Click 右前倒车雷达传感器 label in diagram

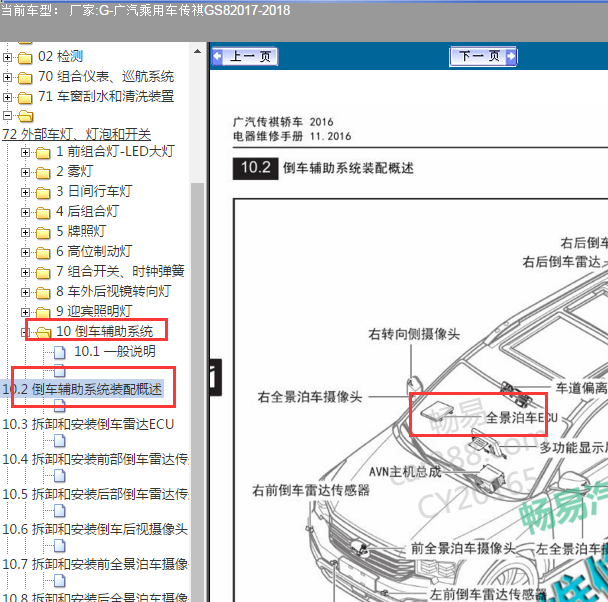pyautogui.click(x=311, y=490)
